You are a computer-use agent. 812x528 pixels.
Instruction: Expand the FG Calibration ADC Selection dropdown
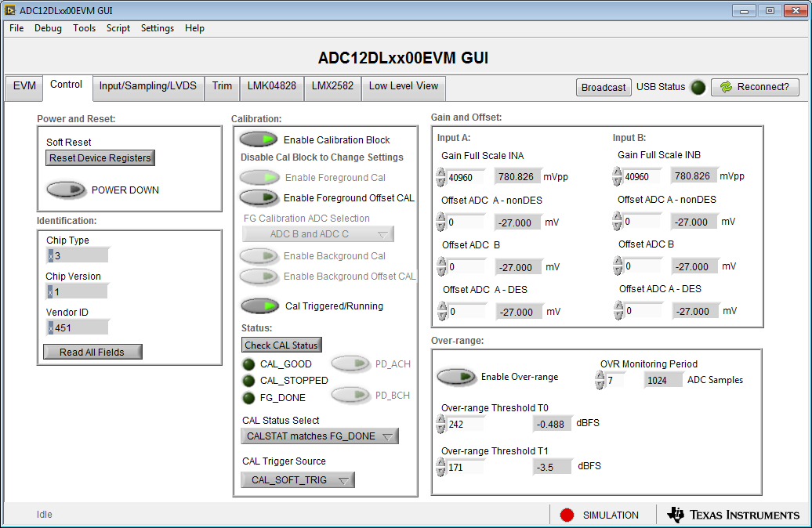coord(317,233)
